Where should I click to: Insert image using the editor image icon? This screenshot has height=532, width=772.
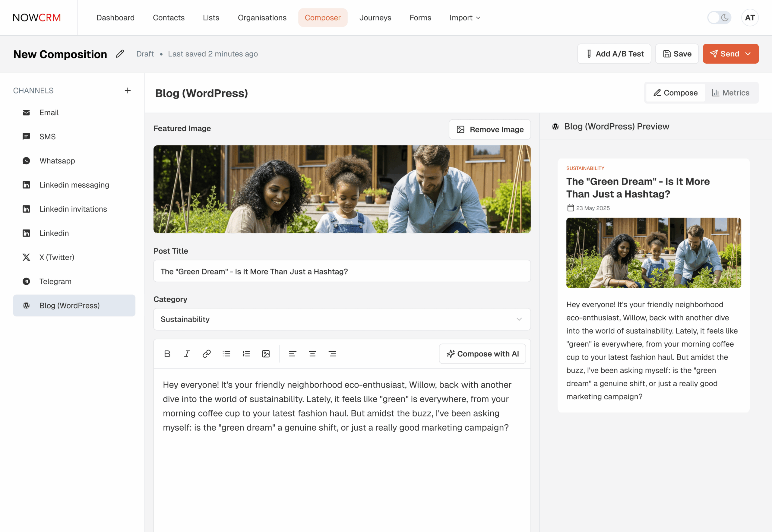point(266,354)
